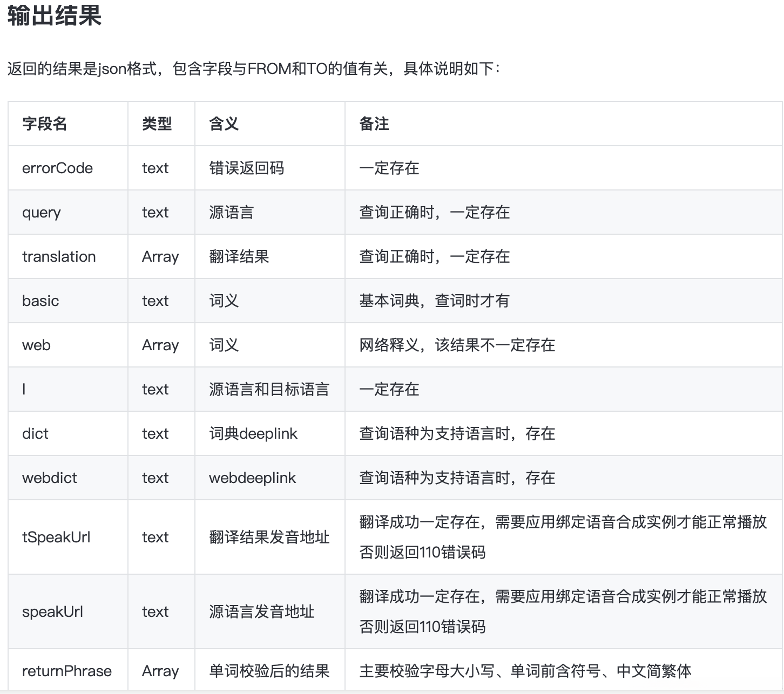Select the tSpeakUrl field cell
Viewport: 784px width, 694px height.
[56, 537]
